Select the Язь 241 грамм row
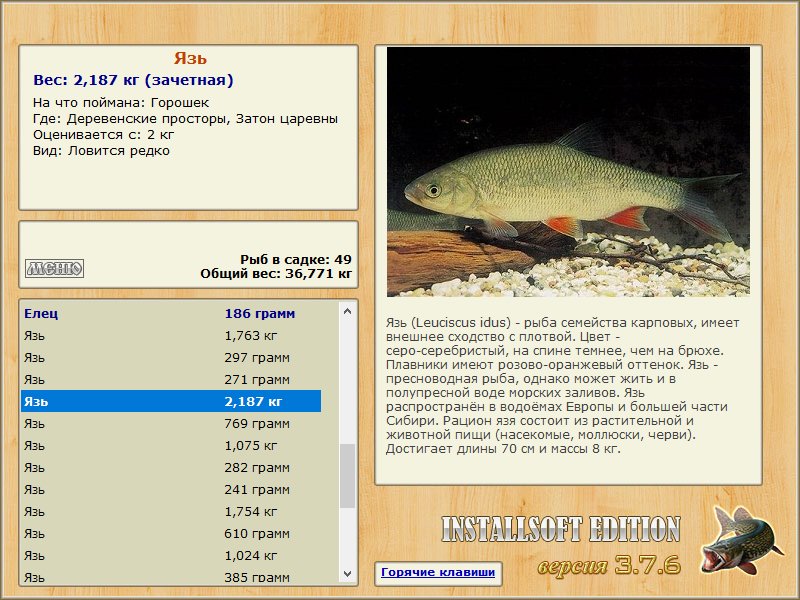This screenshot has height=600, width=800. pos(171,489)
